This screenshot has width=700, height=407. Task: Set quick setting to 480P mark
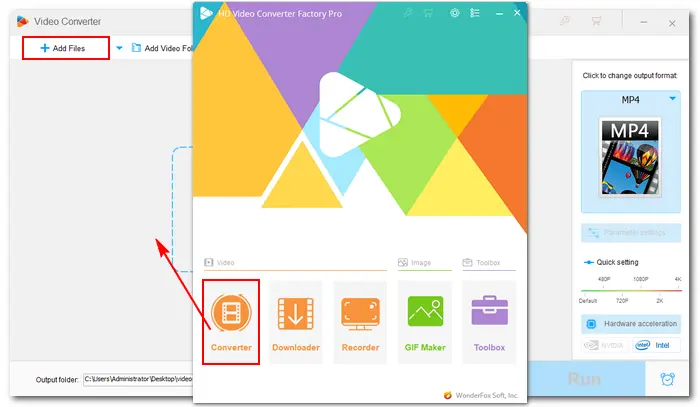[604, 279]
